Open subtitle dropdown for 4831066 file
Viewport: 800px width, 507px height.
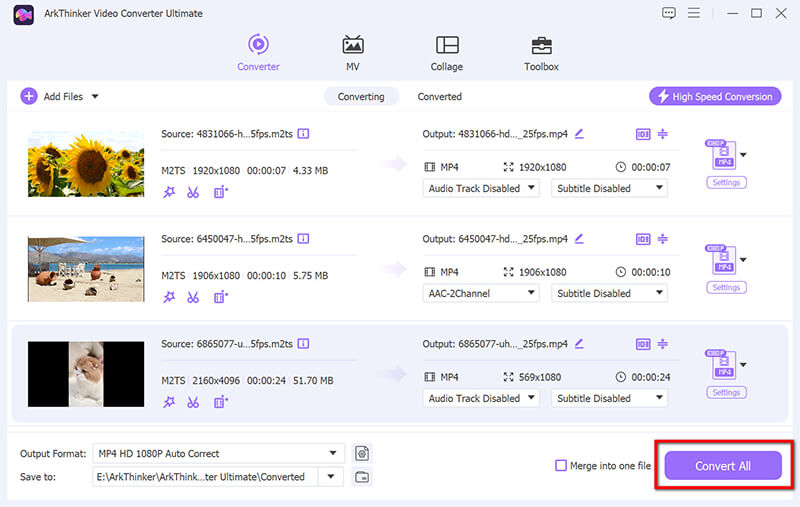(609, 188)
